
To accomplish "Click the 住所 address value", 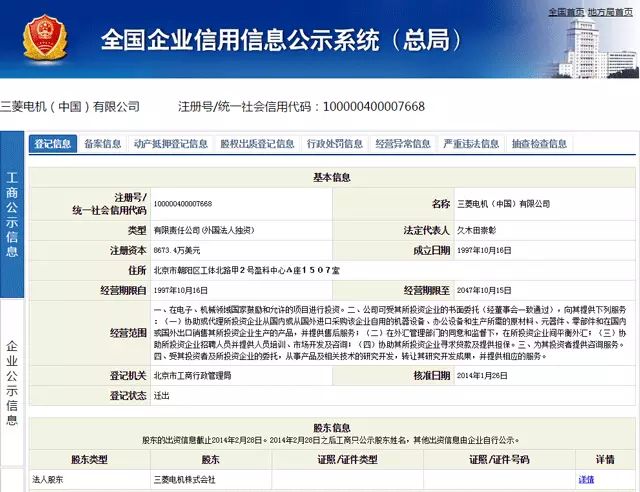I will point(247,270).
